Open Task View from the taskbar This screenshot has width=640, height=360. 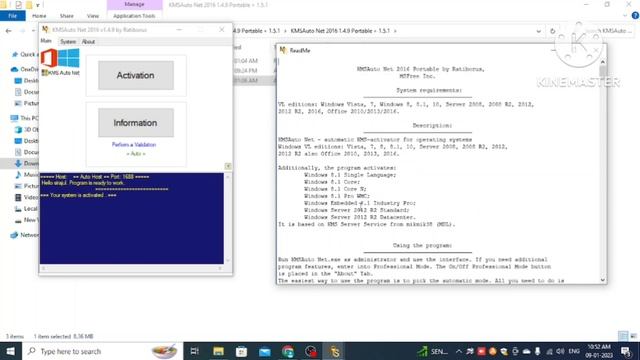click(x=195, y=351)
